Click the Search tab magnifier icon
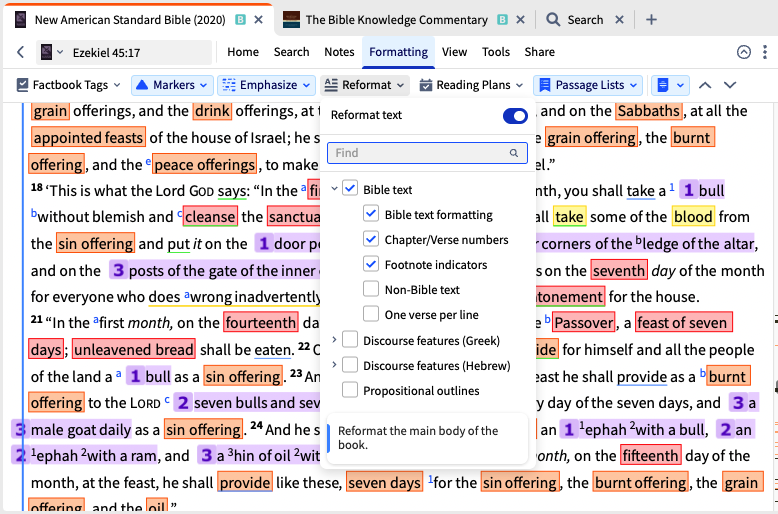 point(553,20)
